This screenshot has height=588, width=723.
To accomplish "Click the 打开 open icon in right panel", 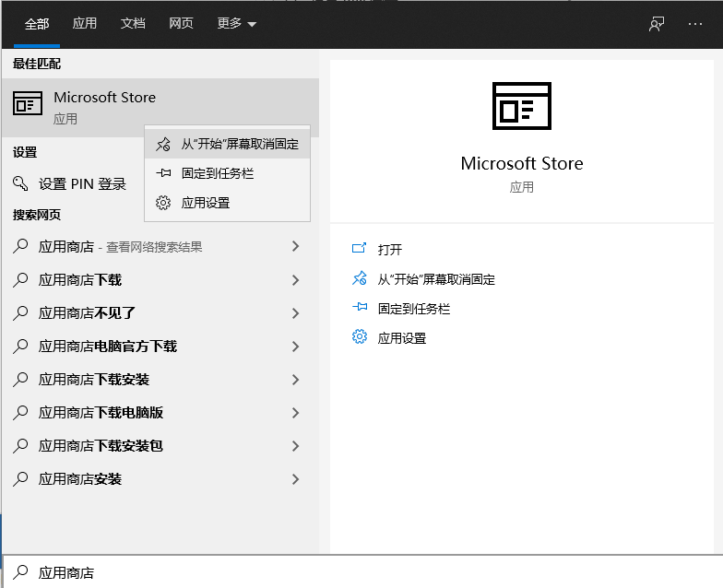I will pos(360,249).
